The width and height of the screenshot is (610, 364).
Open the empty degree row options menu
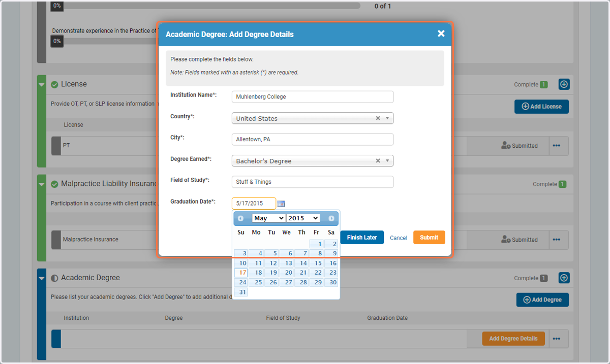point(557,339)
